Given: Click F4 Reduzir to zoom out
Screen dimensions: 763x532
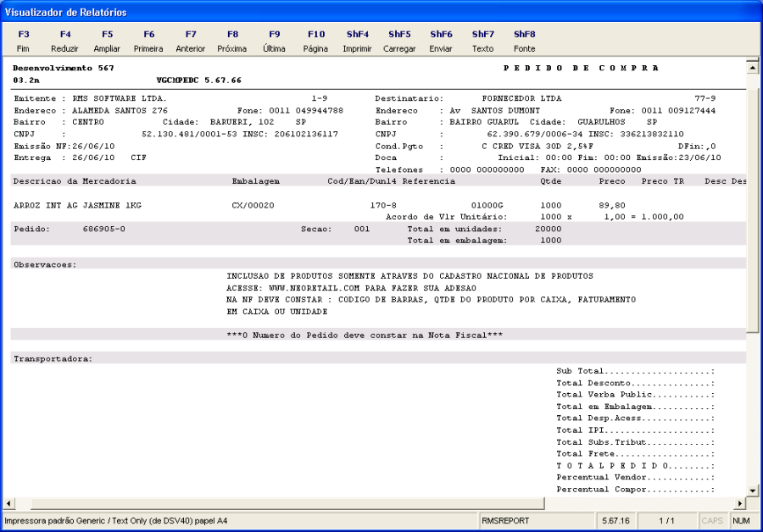Looking at the screenshot, I should click(x=65, y=42).
